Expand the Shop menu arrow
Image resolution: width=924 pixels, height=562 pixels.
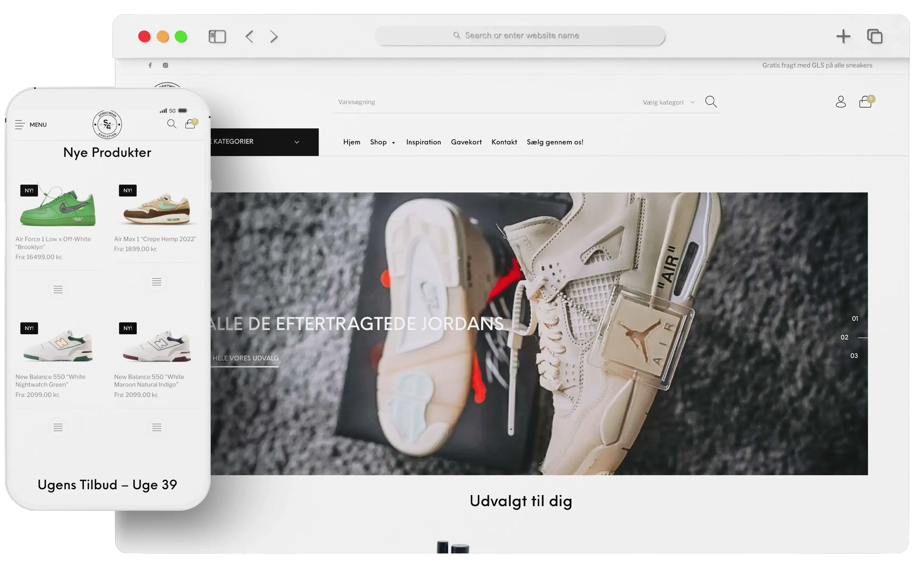[x=394, y=143]
